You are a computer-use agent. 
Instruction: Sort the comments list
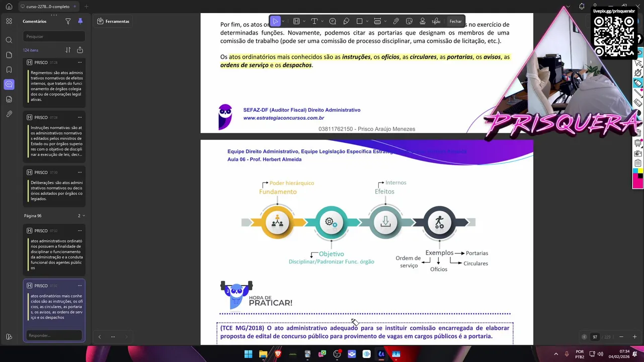pos(68,50)
